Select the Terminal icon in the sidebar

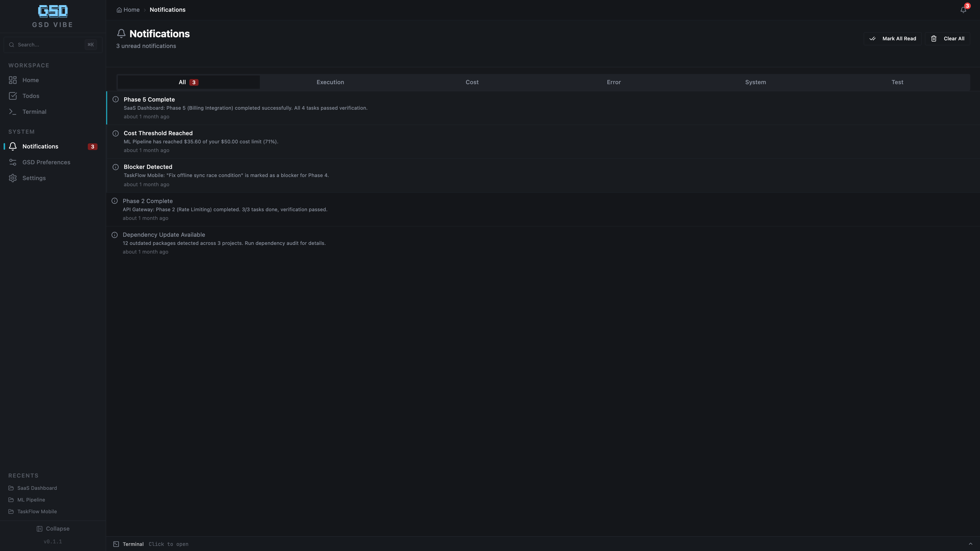tap(13, 111)
